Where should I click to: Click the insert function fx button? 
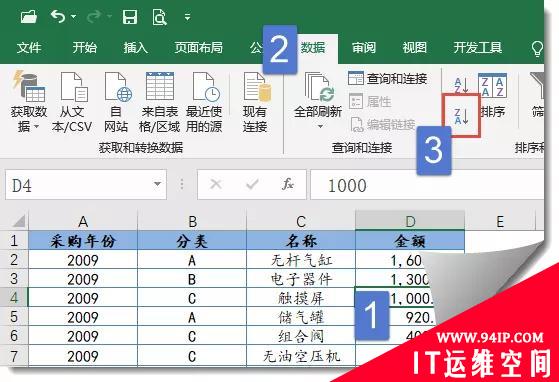click(288, 184)
